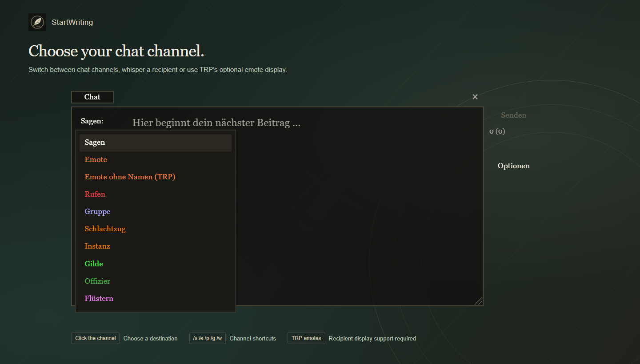Click the '/s /e /p /g /w' shortcut badge
This screenshot has width=640, height=364.
pos(208,338)
